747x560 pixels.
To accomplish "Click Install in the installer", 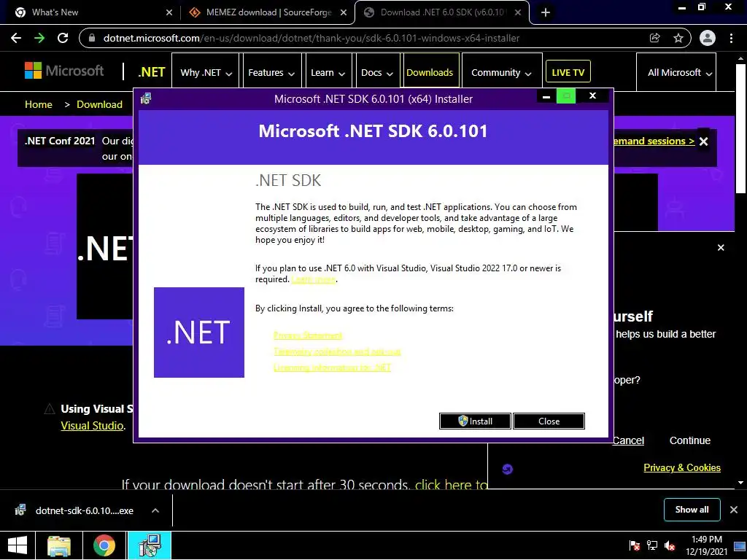I will tap(475, 421).
